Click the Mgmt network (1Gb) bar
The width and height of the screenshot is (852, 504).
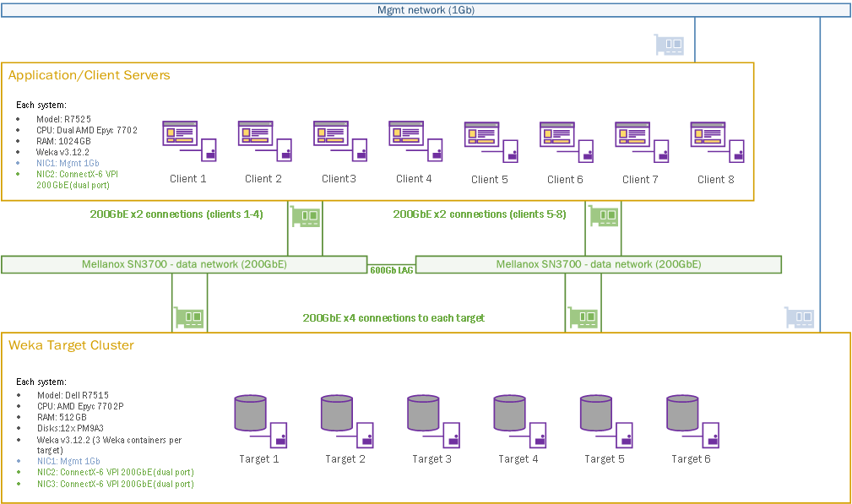pos(426,9)
